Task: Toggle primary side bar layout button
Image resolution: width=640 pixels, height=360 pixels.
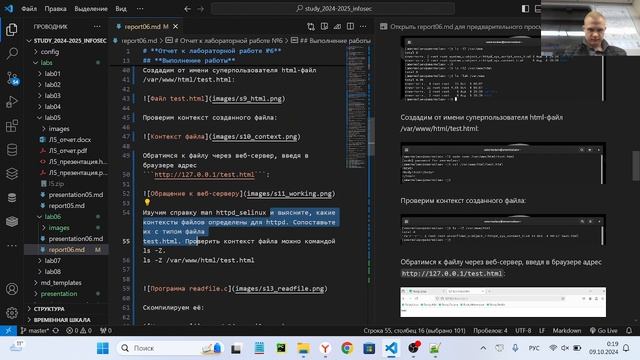Action: pyautogui.click(x=525, y=9)
